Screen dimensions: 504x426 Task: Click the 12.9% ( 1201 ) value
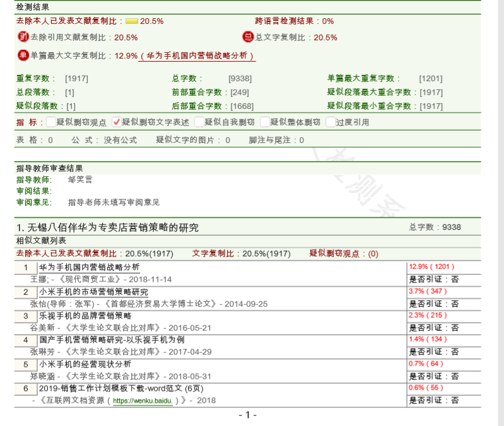(x=431, y=267)
